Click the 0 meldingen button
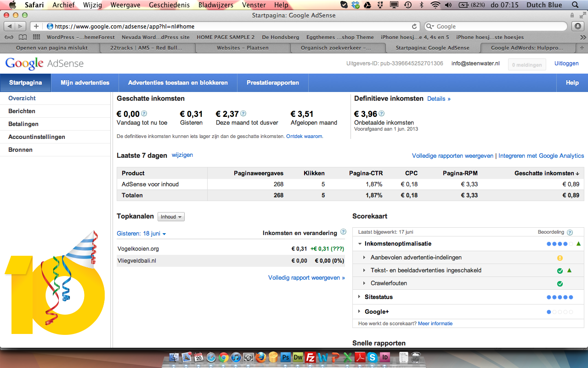This screenshot has height=368, width=588. pyautogui.click(x=527, y=65)
